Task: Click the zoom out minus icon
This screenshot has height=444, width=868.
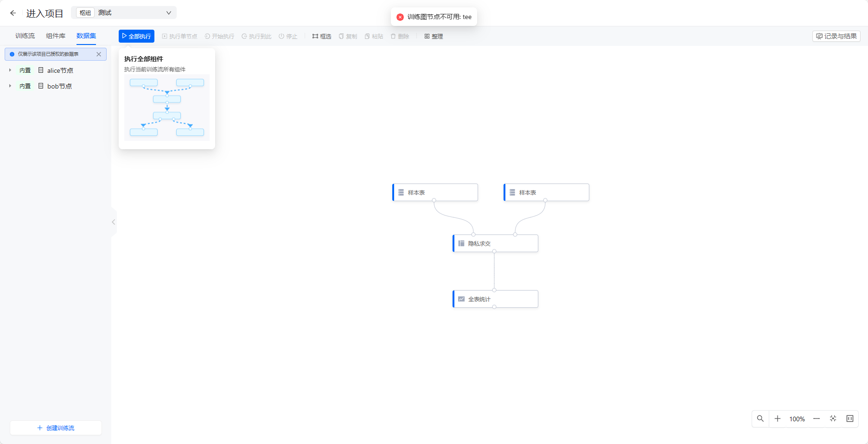Action: click(x=817, y=419)
